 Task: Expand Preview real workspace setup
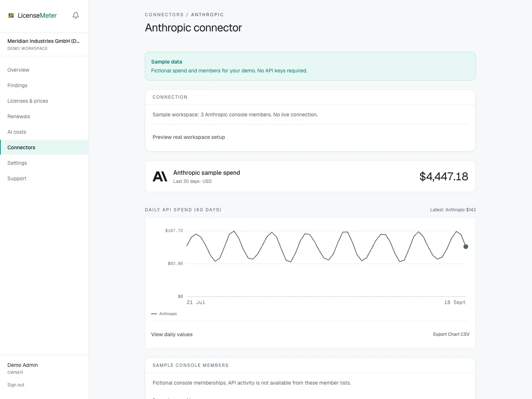tap(189, 137)
